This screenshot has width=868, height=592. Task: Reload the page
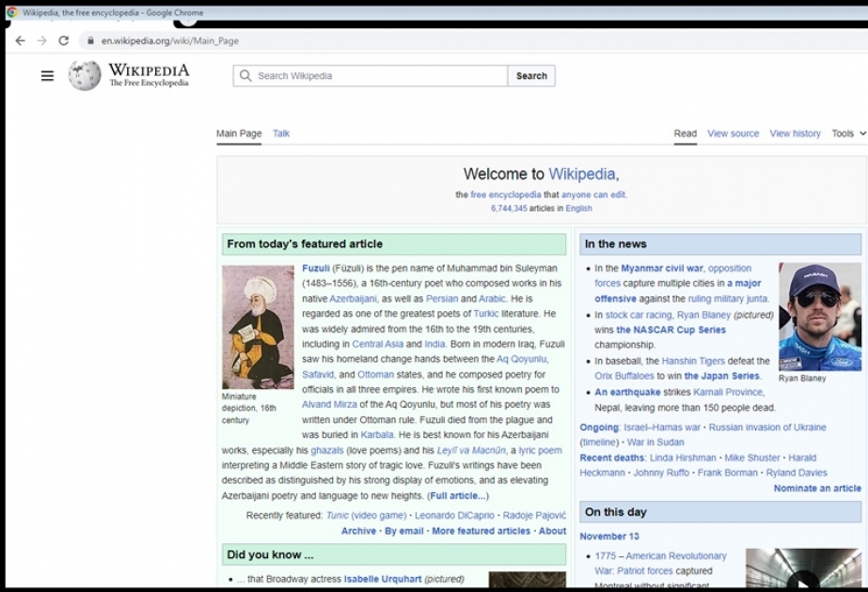64,40
